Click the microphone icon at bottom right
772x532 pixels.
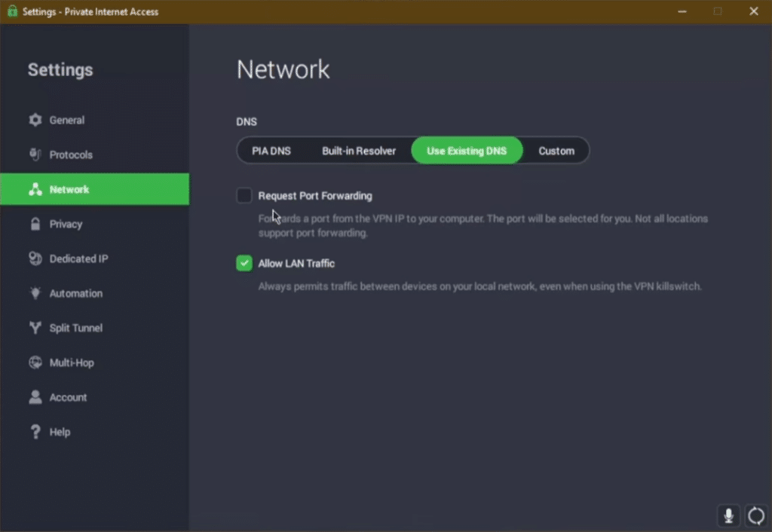(x=729, y=515)
